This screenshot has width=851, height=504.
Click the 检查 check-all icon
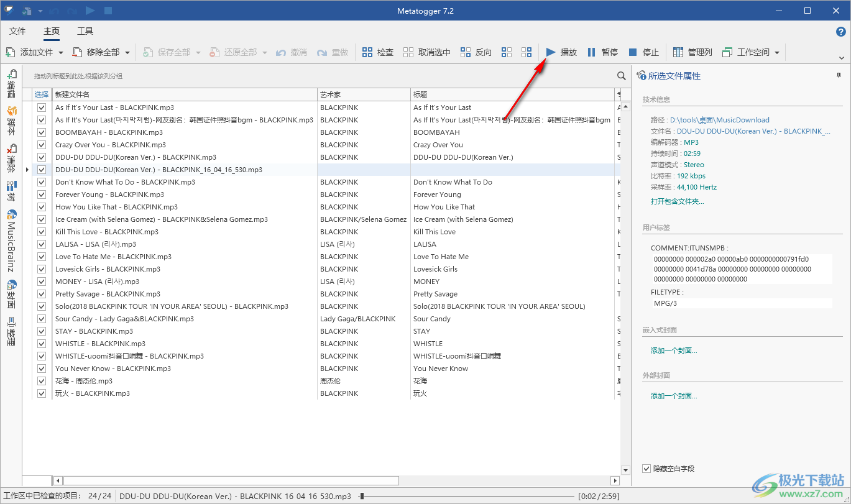coord(367,52)
